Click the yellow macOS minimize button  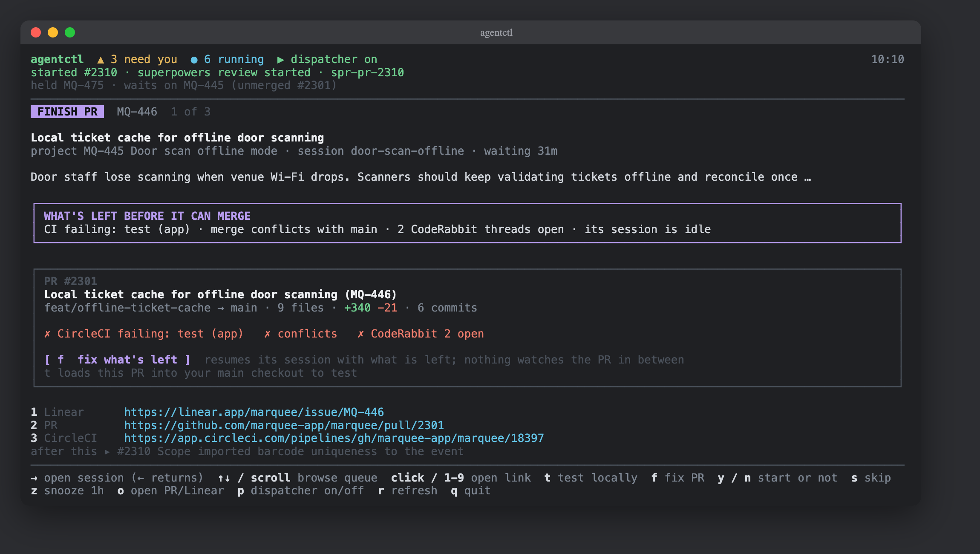tap(53, 32)
